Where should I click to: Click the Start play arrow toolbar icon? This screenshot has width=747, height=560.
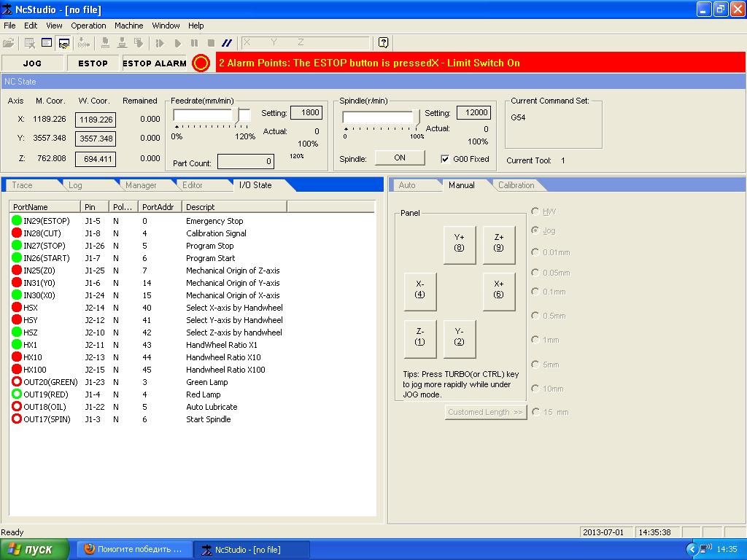(x=178, y=43)
